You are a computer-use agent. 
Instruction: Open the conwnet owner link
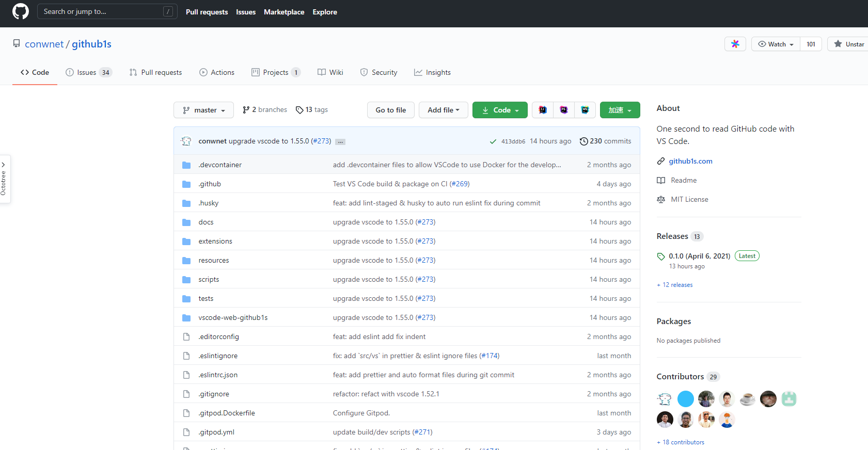(x=44, y=44)
